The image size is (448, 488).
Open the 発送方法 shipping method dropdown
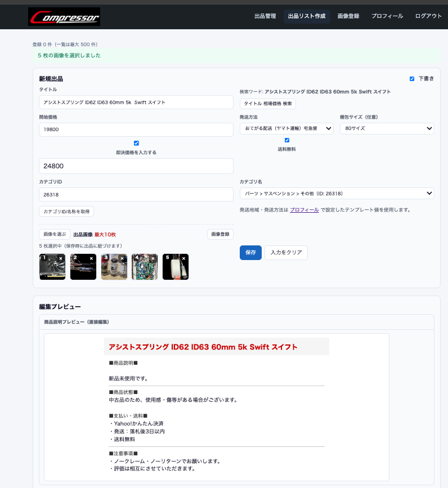286,128
